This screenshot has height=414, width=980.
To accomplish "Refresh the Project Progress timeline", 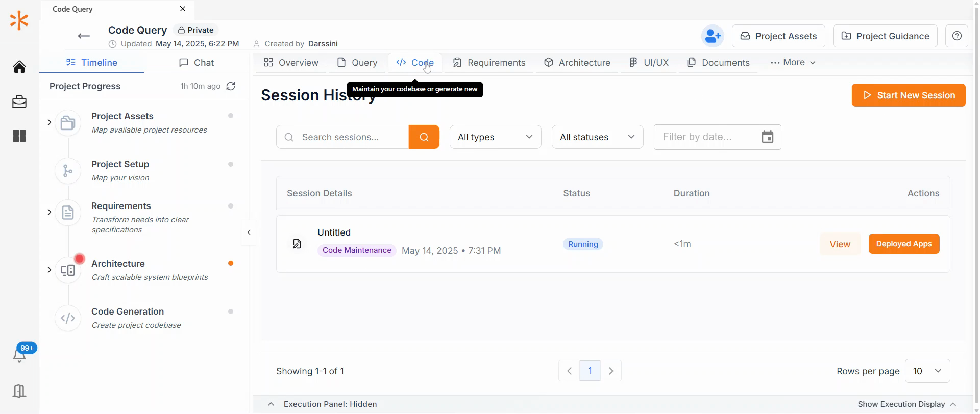I will pos(231,86).
